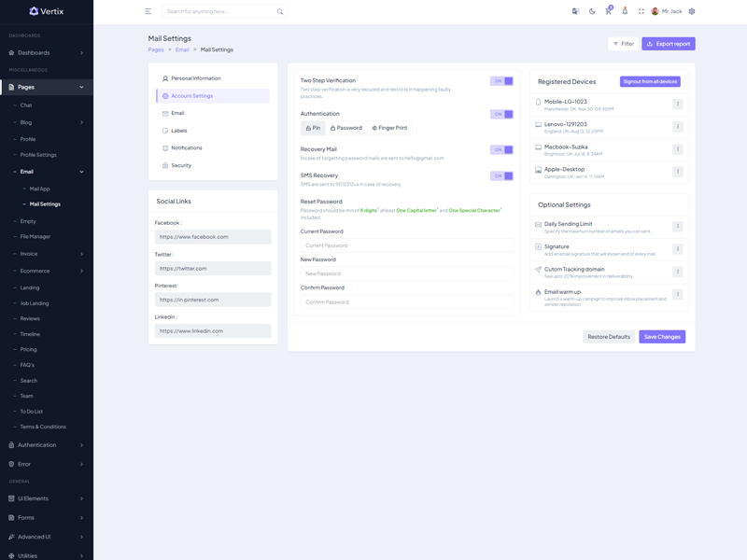Open the three-dot menu for Signature

click(678, 249)
